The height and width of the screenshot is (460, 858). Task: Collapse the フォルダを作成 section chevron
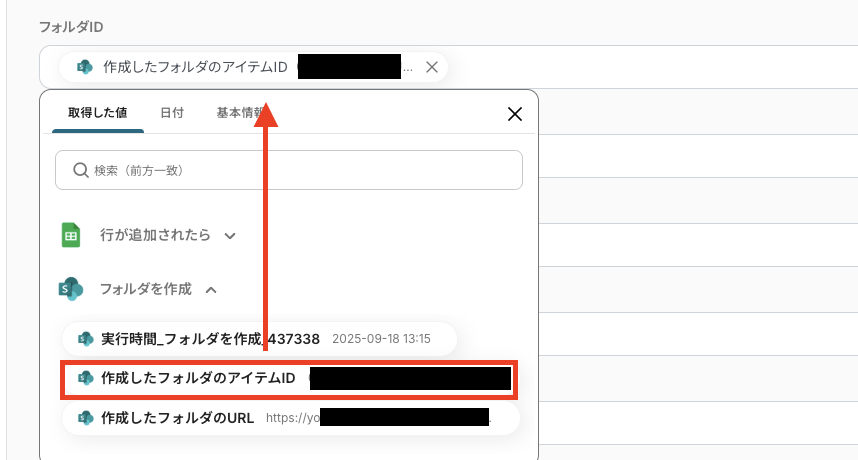[211, 290]
